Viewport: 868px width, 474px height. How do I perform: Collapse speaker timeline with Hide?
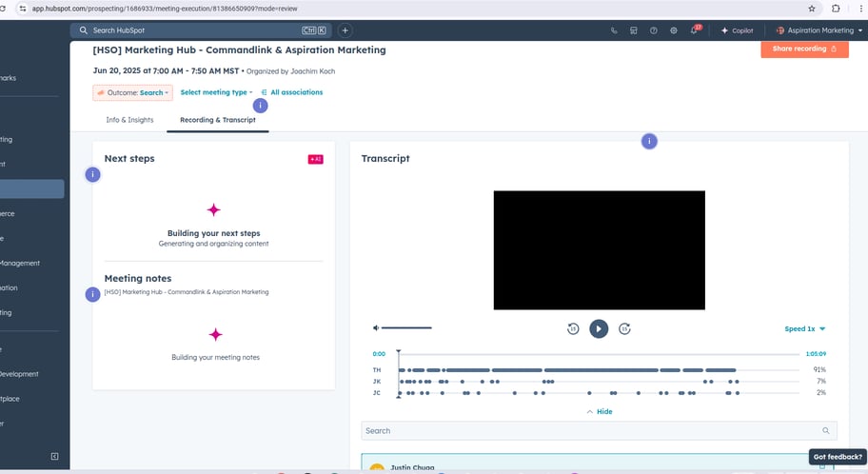[x=600, y=412]
